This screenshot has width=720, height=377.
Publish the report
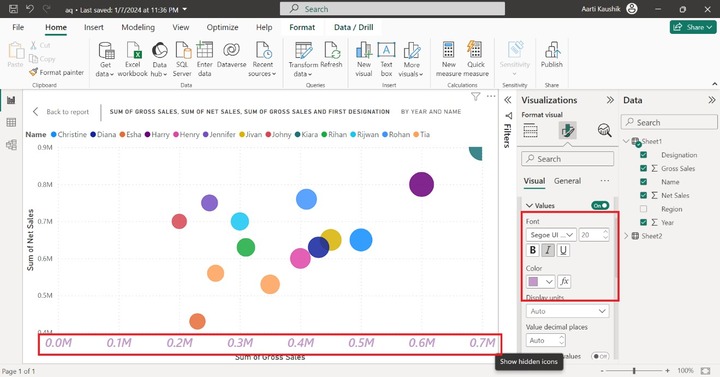coord(551,55)
